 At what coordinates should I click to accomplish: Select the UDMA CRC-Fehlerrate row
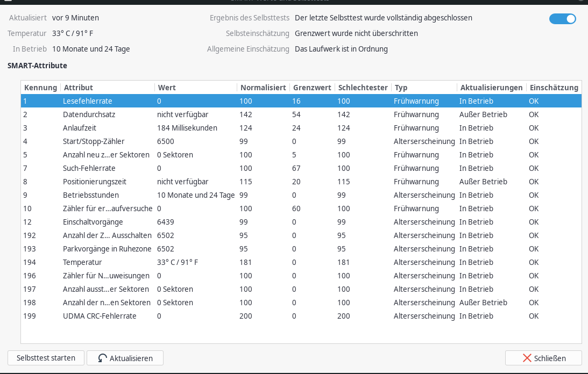(301, 317)
